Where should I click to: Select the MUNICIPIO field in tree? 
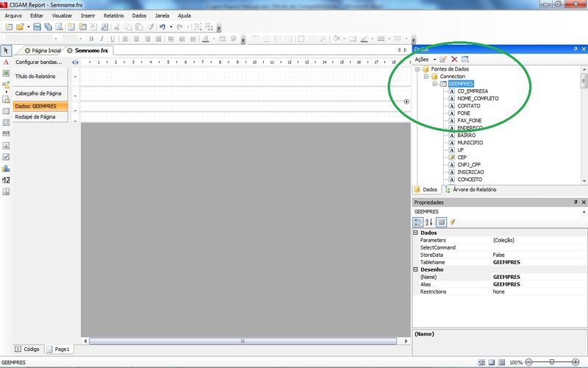point(470,143)
